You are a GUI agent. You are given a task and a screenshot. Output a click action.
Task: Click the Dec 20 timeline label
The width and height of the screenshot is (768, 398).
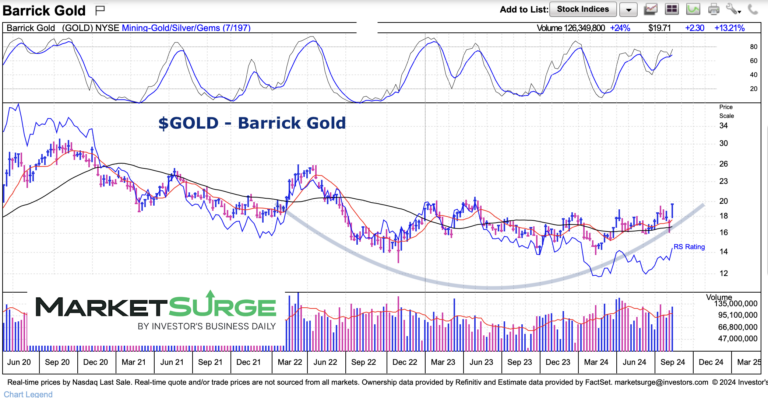[96, 362]
